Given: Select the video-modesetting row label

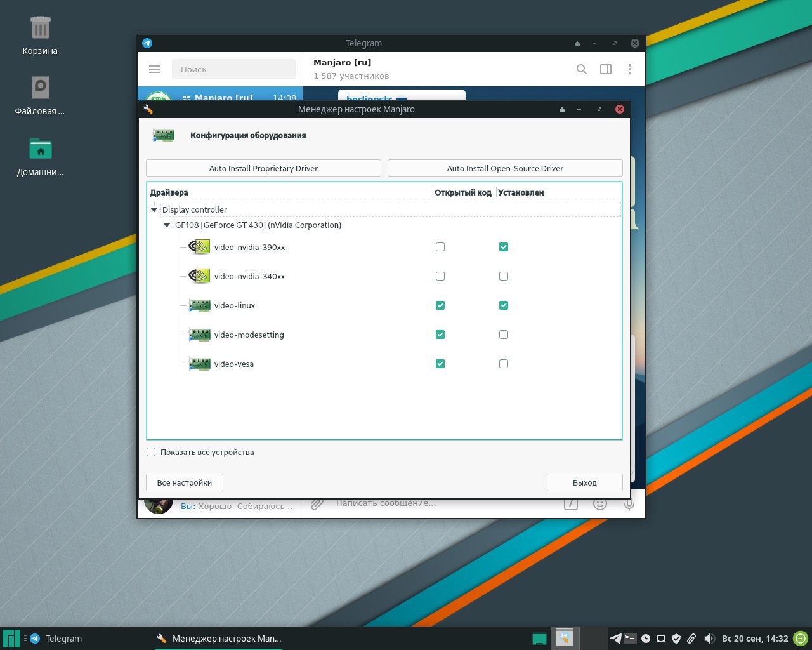Looking at the screenshot, I should [x=249, y=335].
